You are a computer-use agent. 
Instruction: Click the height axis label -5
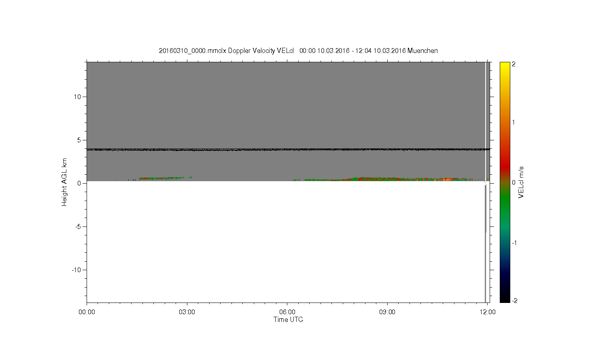(79, 226)
